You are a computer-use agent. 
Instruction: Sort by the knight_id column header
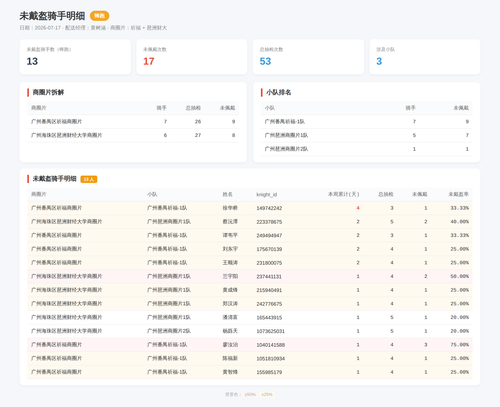click(266, 194)
